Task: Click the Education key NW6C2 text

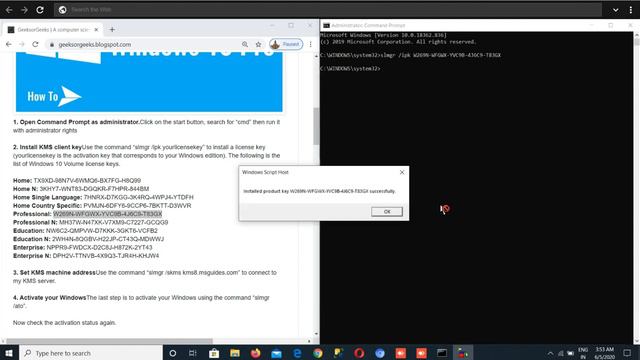Action: coord(102,231)
